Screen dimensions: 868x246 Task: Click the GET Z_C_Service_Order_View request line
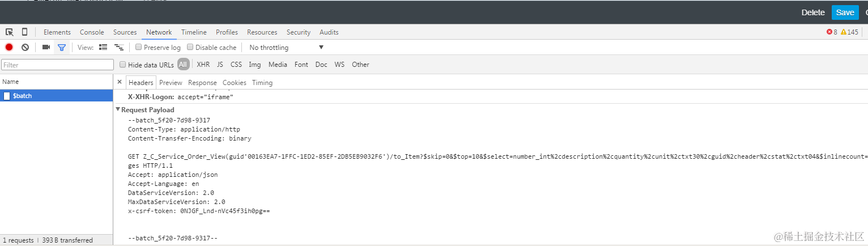click(497, 156)
